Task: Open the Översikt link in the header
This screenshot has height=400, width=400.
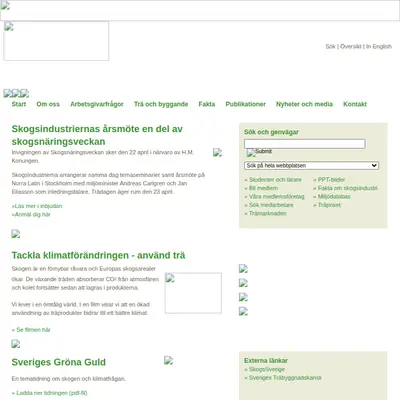Action: 351,46
